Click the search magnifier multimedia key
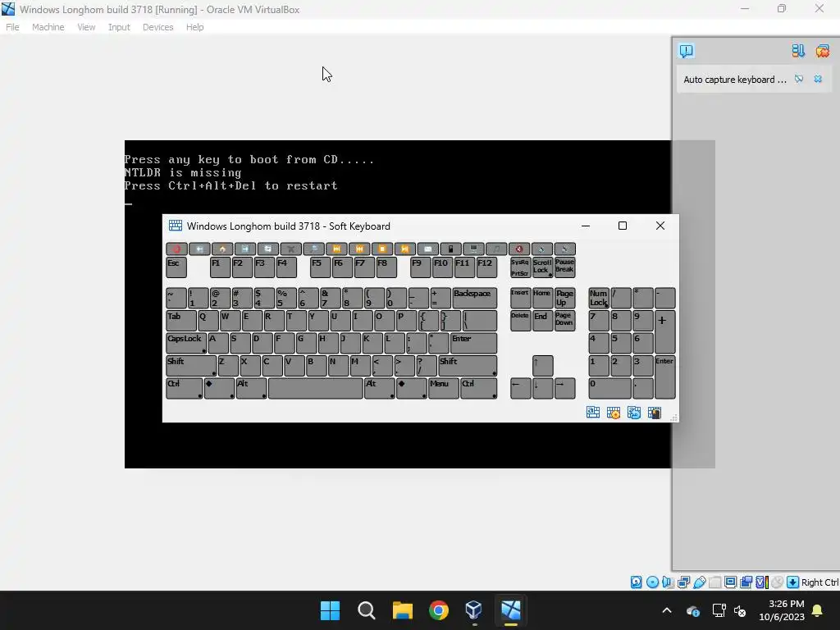 pyautogui.click(x=313, y=249)
